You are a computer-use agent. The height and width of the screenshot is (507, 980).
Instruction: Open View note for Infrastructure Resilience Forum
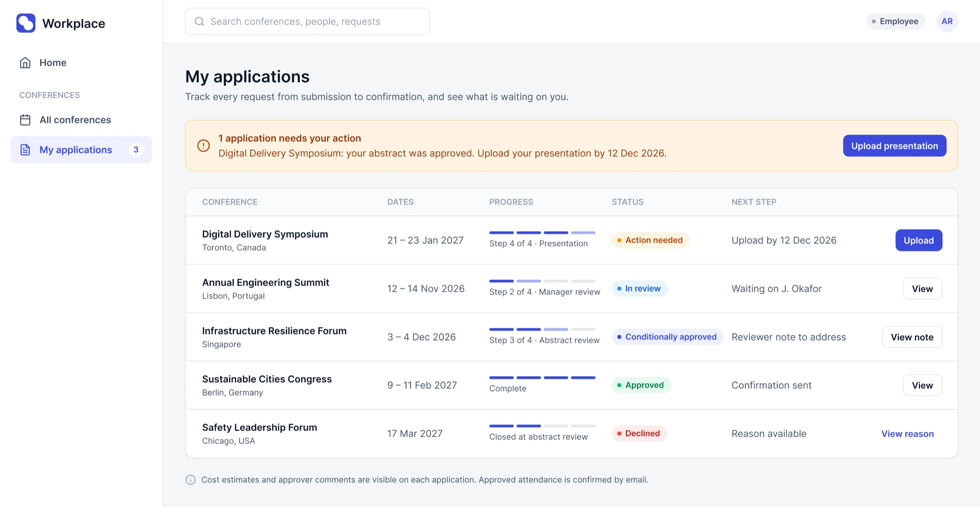(912, 337)
